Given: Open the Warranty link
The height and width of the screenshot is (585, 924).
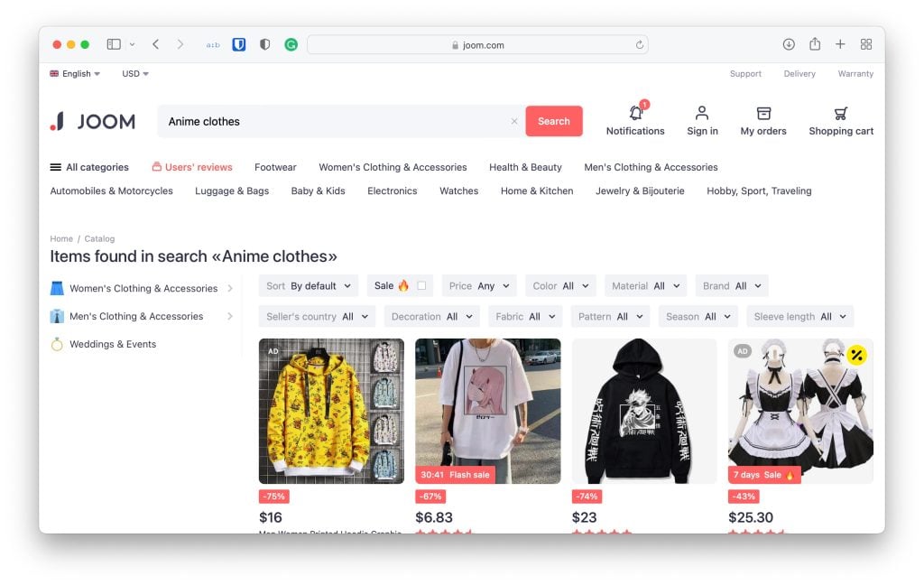Looking at the screenshot, I should point(855,74).
